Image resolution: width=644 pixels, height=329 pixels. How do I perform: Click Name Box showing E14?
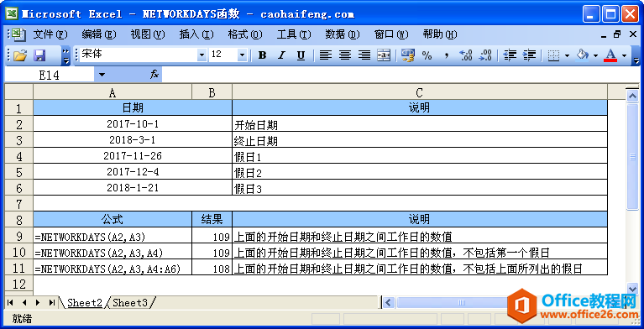(x=50, y=75)
